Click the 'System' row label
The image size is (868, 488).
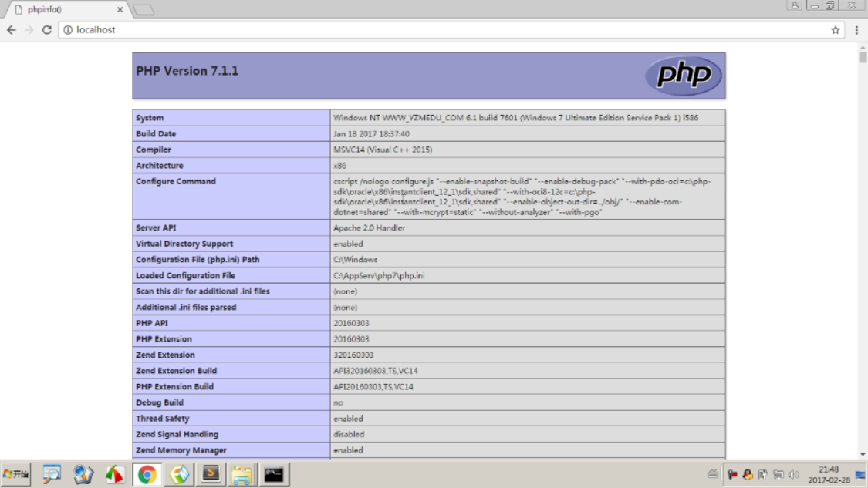tap(150, 118)
